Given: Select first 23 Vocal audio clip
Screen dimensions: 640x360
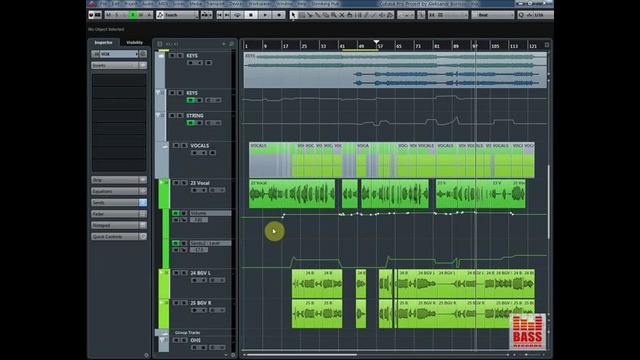Looking at the screenshot, I should tap(292, 194).
